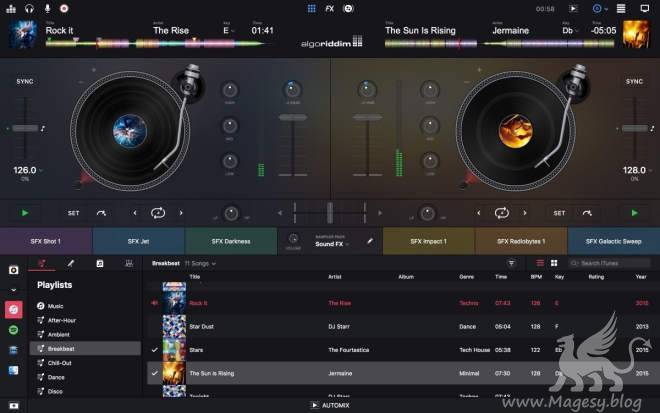This screenshot has height=413, width=660.
Task: Toggle the library list icon at top right
Action: (x=621, y=8)
